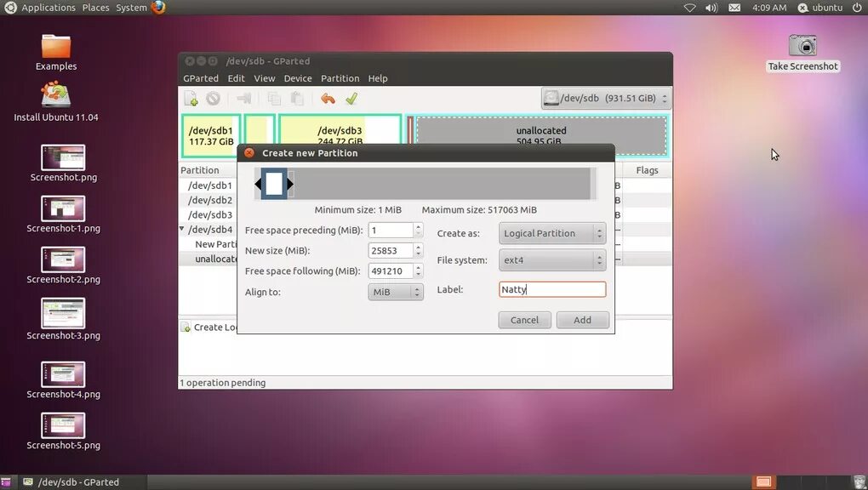Launch Firefox from the top panel
The image size is (868, 490).
click(158, 7)
